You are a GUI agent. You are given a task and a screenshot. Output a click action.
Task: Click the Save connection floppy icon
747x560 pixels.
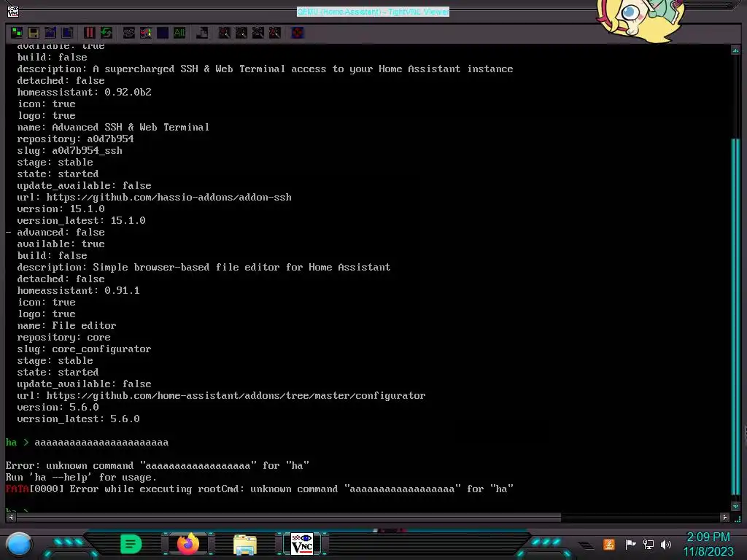tap(34, 32)
